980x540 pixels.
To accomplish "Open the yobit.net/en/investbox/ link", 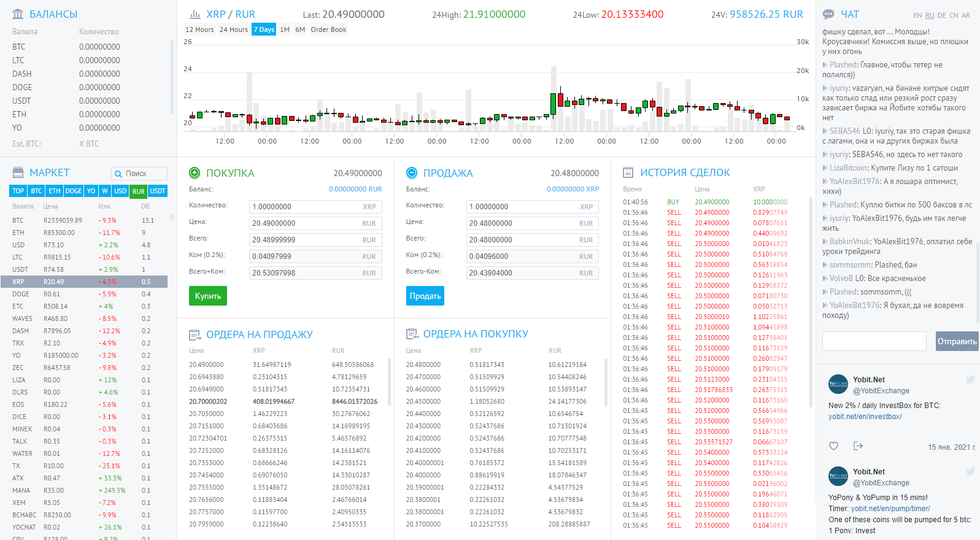I will click(865, 417).
